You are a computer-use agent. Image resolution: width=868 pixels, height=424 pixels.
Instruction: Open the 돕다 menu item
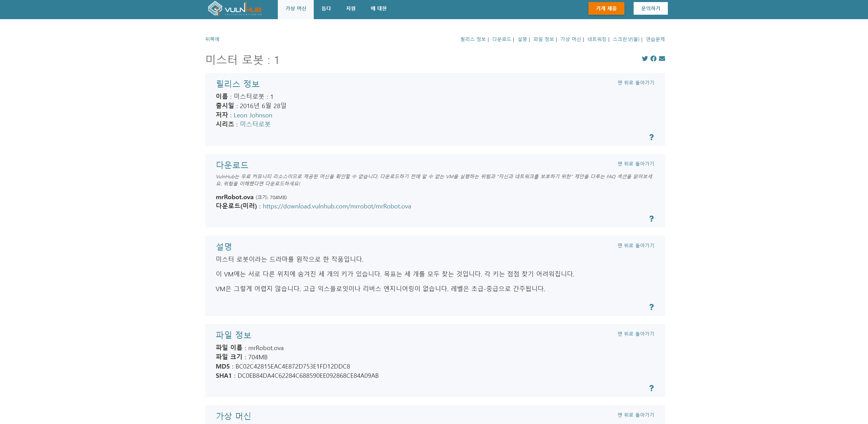tap(326, 9)
